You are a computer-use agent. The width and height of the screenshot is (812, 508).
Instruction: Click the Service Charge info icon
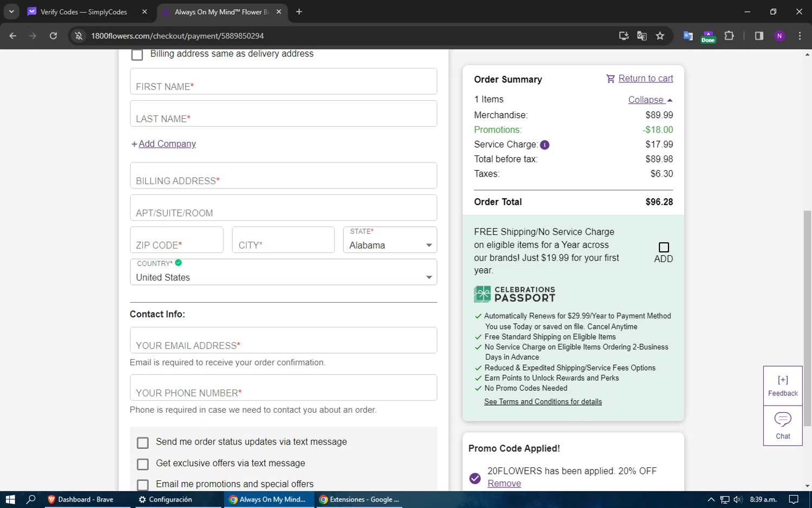(545, 145)
